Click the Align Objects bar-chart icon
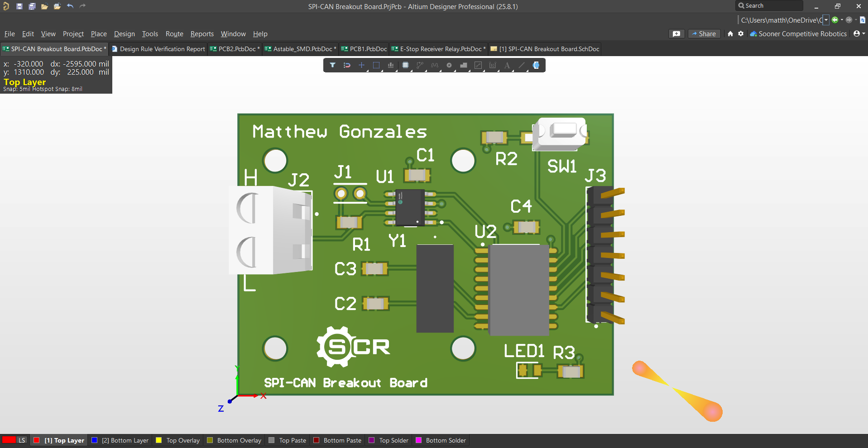The image size is (868, 448). [x=390, y=65]
